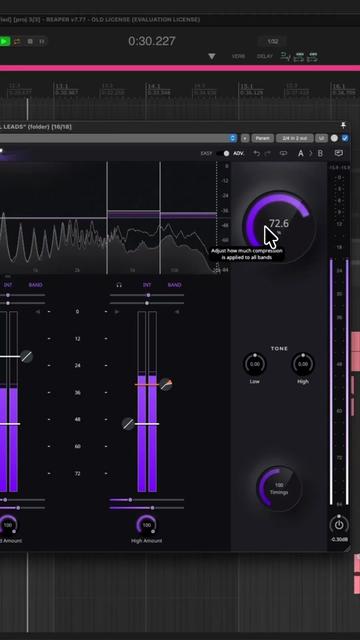Toggle the plugin power button
Image resolution: width=360 pixels, height=640 pixels.
339,525
